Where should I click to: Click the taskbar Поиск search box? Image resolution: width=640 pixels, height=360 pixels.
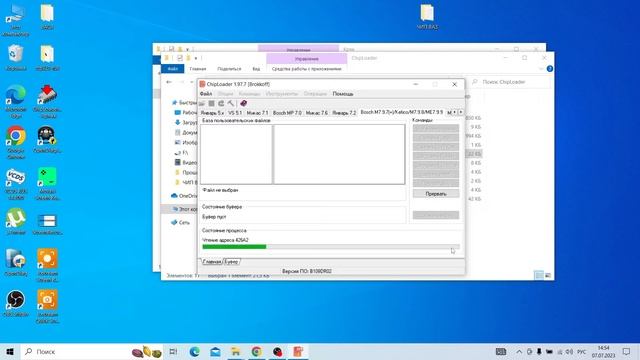92,351
